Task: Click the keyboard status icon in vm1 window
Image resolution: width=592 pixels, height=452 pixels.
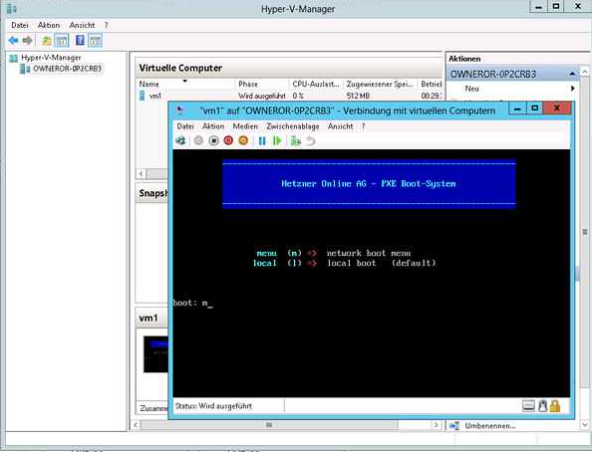Action: [x=529, y=406]
